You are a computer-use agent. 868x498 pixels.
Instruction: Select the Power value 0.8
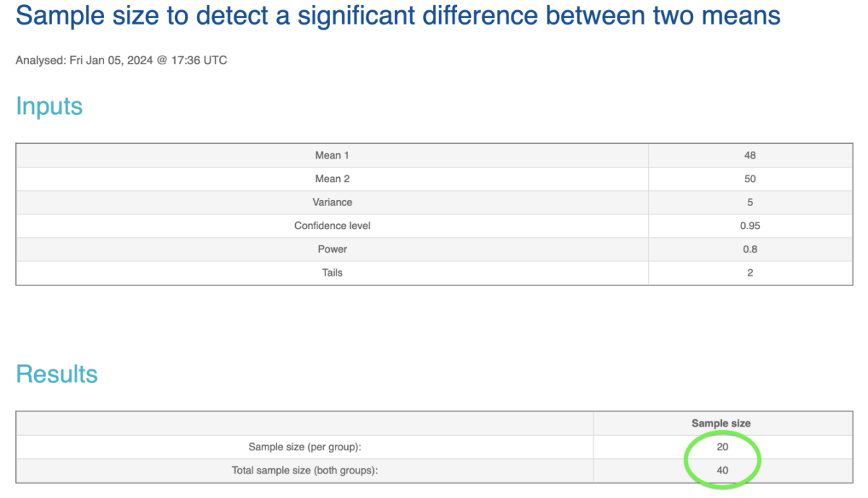coord(749,249)
